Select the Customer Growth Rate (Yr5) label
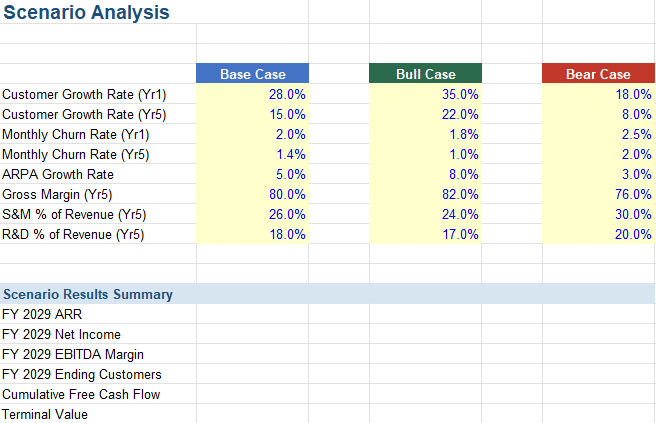 click(84, 114)
